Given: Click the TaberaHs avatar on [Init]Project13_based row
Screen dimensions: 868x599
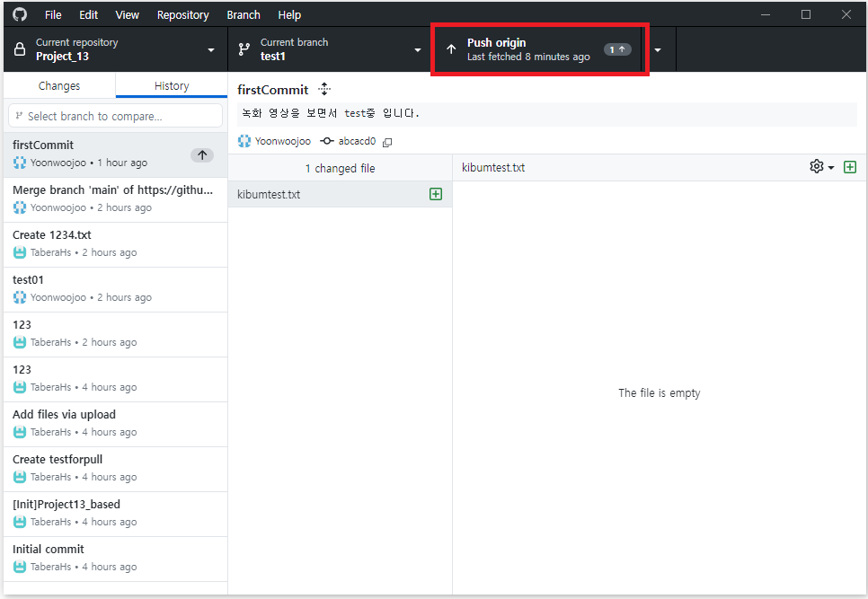Looking at the screenshot, I should pyautogui.click(x=20, y=522).
